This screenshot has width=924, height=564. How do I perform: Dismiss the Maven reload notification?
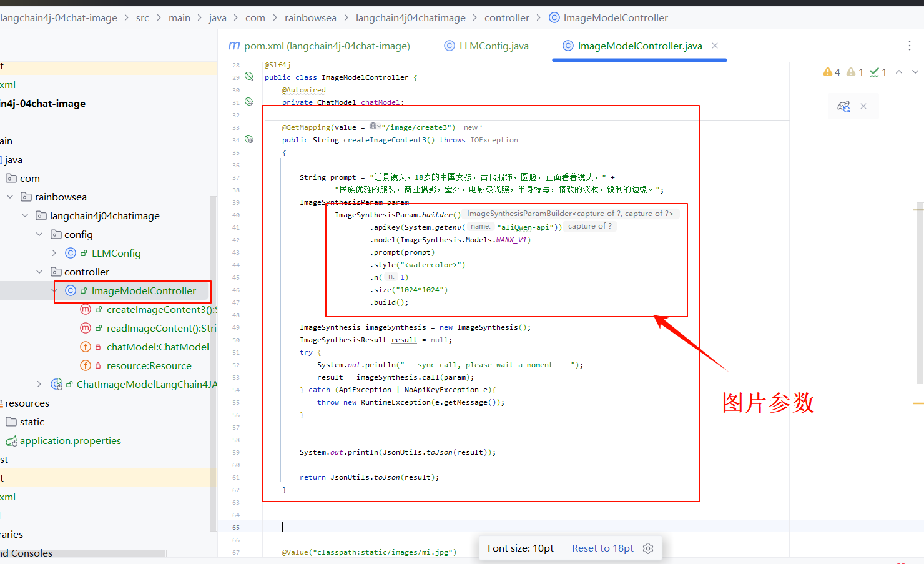863,106
